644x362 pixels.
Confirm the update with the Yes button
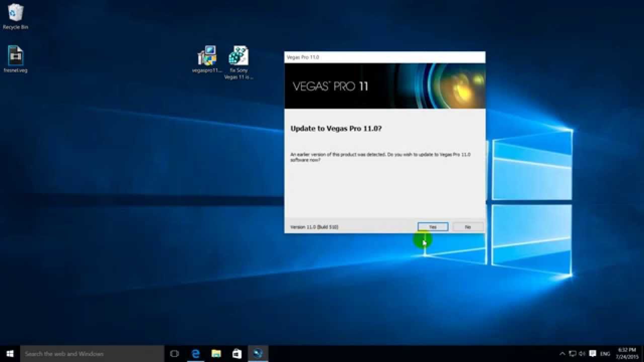pyautogui.click(x=433, y=227)
